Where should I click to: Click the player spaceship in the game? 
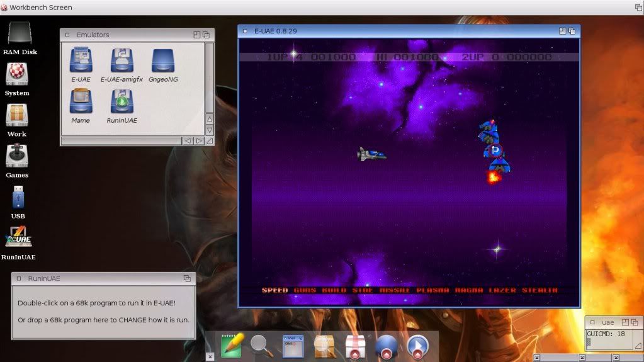[371, 154]
